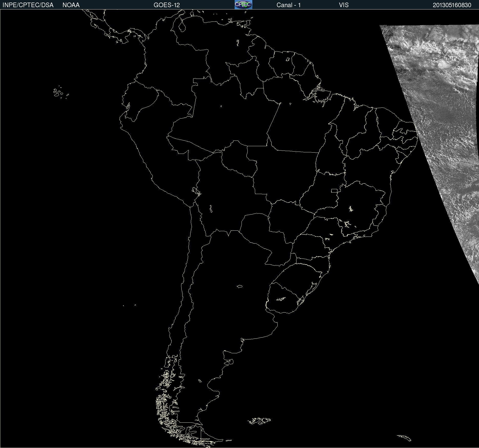Click the visible cloud imagery swath
Image resolution: width=479 pixels, height=448 pixels.
(446, 128)
